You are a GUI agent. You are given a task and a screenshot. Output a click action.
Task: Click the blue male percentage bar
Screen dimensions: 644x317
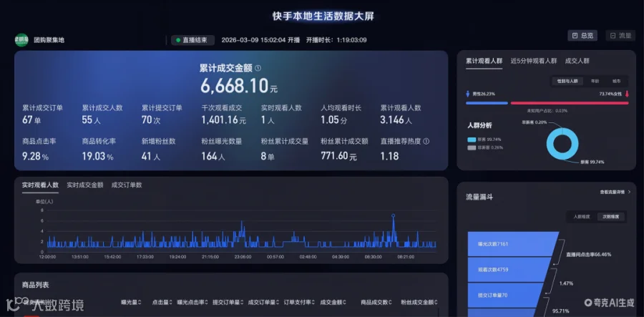487,103
